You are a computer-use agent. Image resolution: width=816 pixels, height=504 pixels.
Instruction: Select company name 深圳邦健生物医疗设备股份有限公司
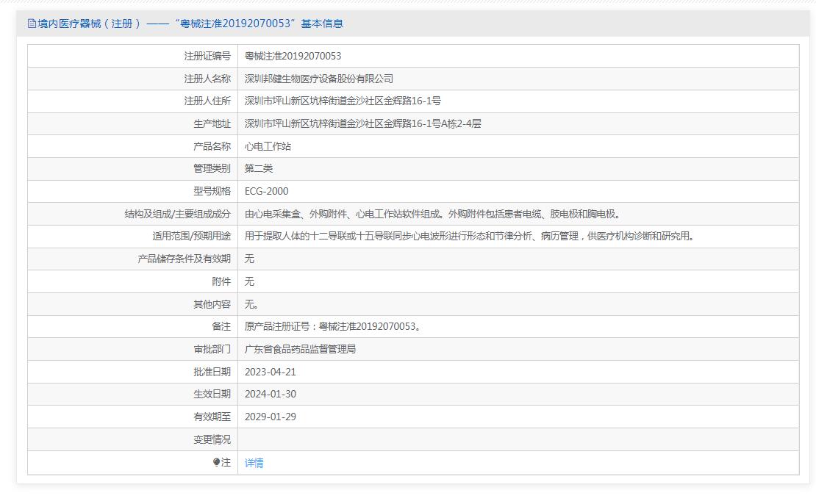319,79
